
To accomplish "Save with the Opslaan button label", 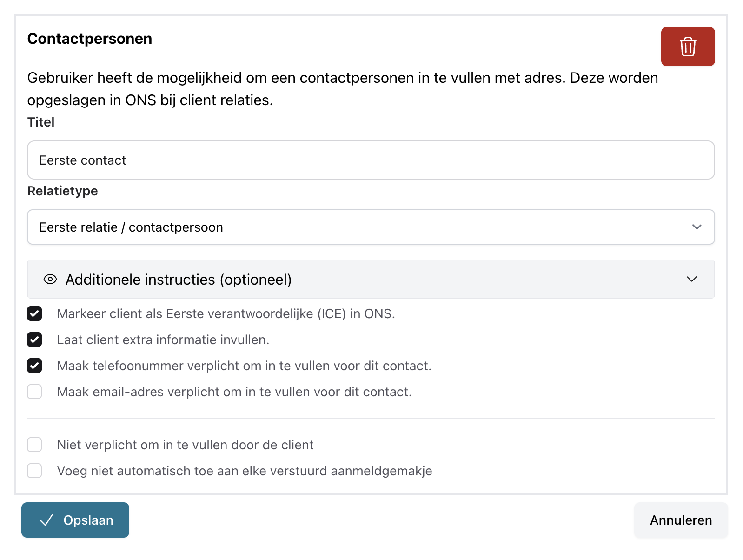I will [88, 520].
